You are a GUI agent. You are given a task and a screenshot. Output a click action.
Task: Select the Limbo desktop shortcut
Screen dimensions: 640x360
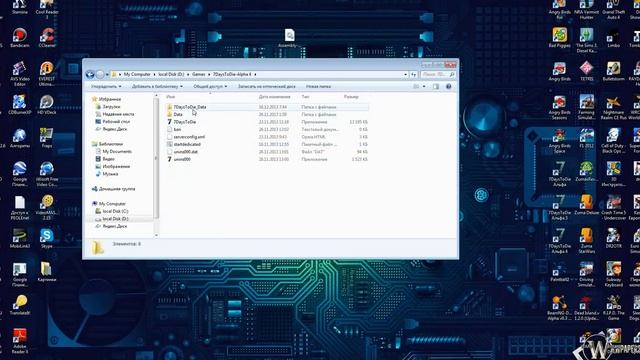pos(613,38)
